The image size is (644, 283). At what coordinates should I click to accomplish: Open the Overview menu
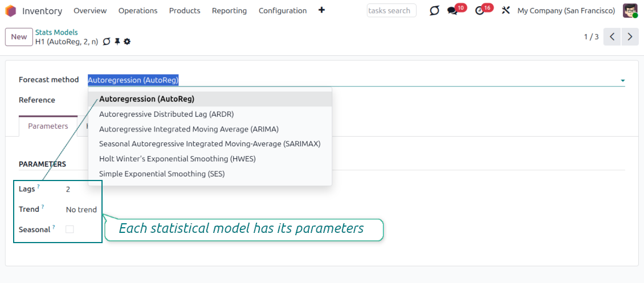coord(91,11)
